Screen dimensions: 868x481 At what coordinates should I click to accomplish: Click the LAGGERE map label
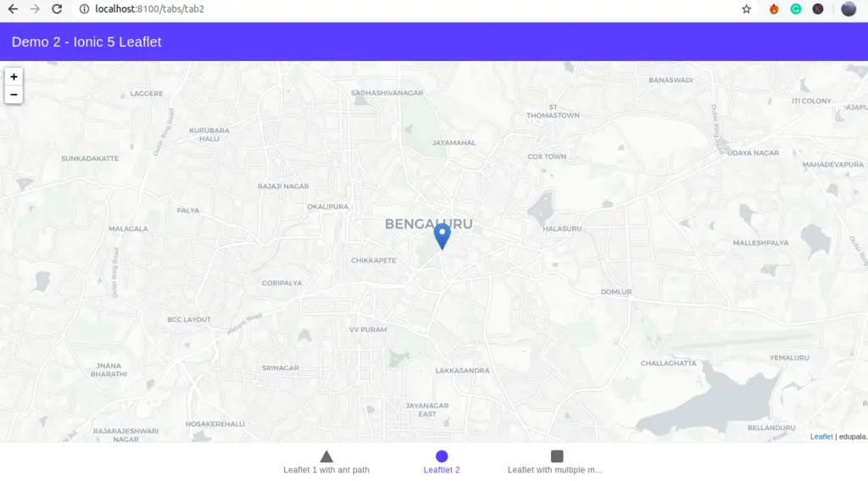click(147, 93)
